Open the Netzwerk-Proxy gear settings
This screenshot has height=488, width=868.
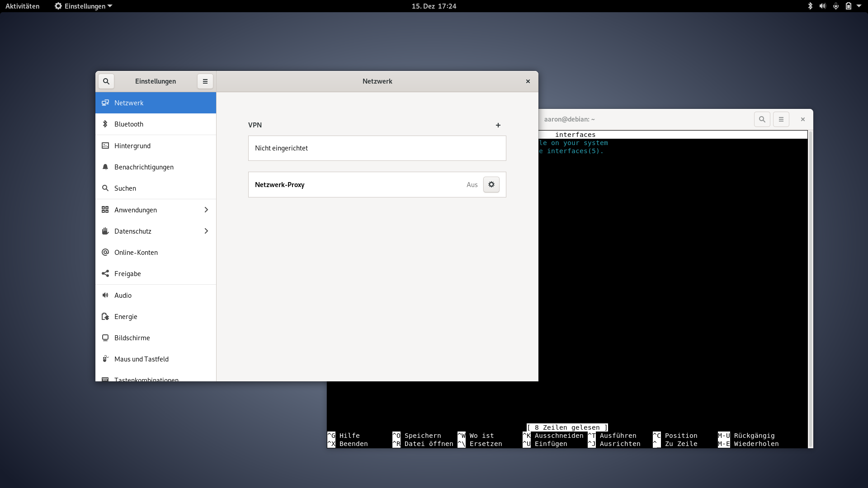[491, 184]
